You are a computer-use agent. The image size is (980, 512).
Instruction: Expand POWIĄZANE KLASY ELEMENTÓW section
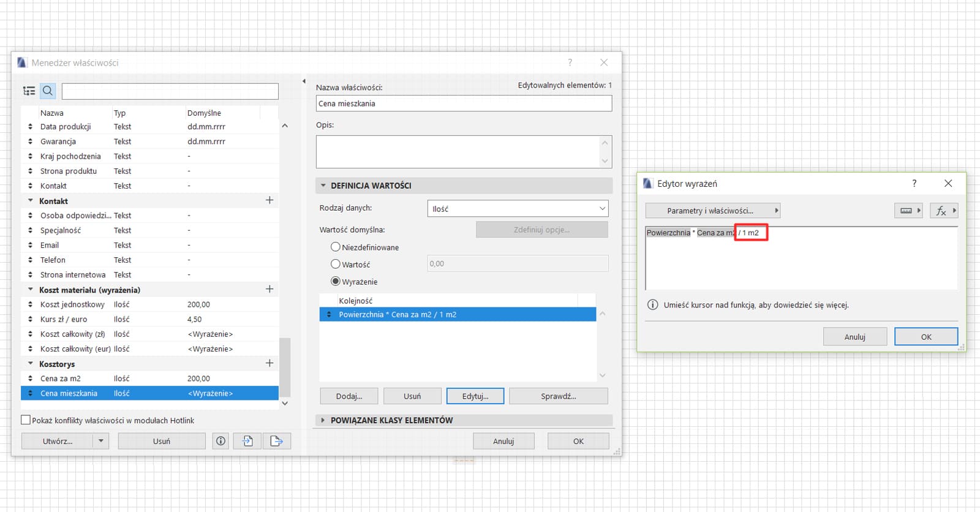[x=323, y=420]
